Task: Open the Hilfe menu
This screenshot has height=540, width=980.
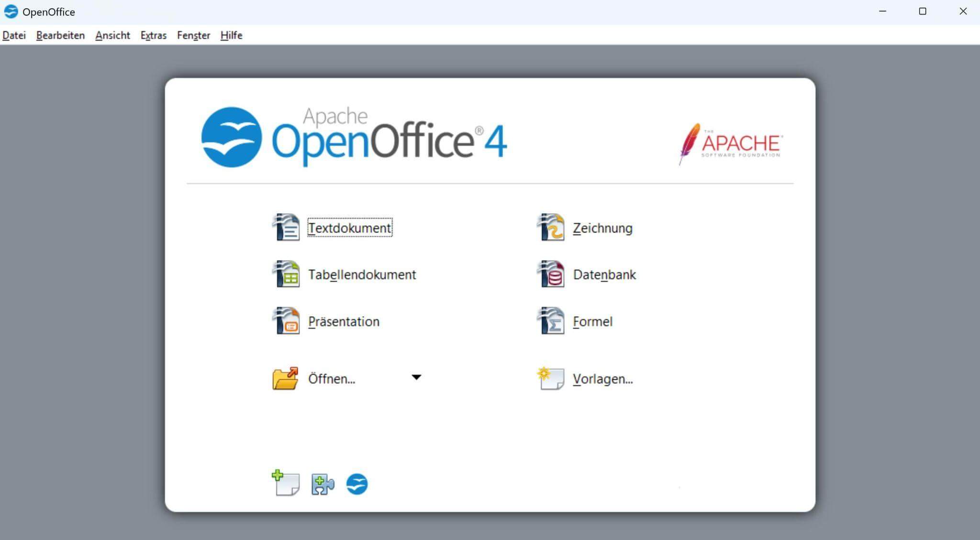Action: click(231, 35)
